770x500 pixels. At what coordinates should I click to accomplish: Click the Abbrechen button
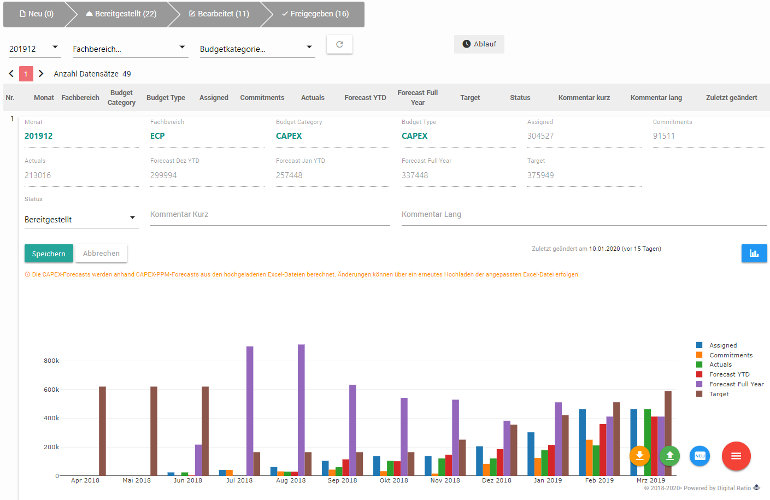click(x=101, y=253)
